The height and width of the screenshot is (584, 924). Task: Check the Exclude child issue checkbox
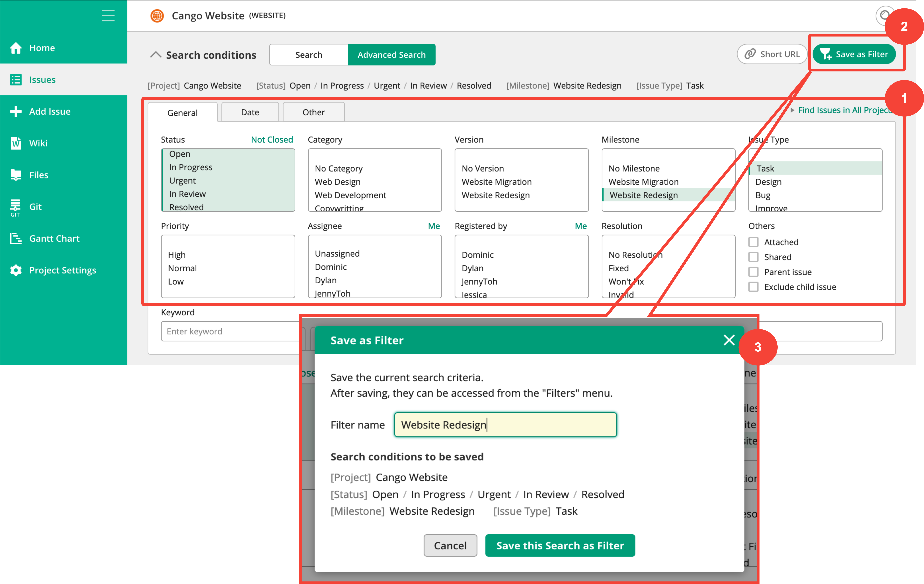coord(753,287)
